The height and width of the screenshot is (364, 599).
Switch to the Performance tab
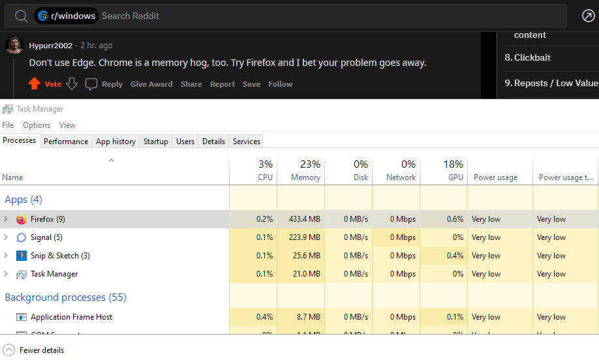point(66,141)
